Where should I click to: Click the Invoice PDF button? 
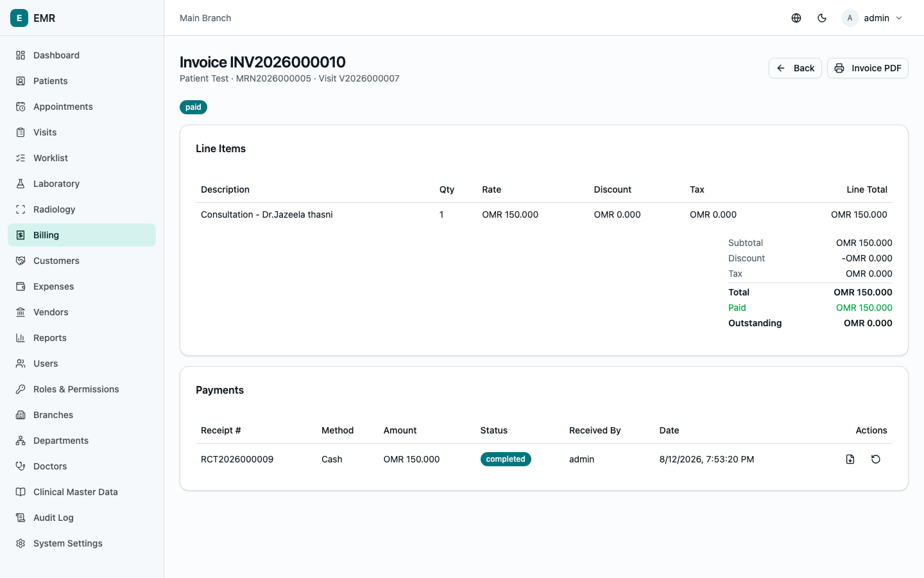[868, 68]
